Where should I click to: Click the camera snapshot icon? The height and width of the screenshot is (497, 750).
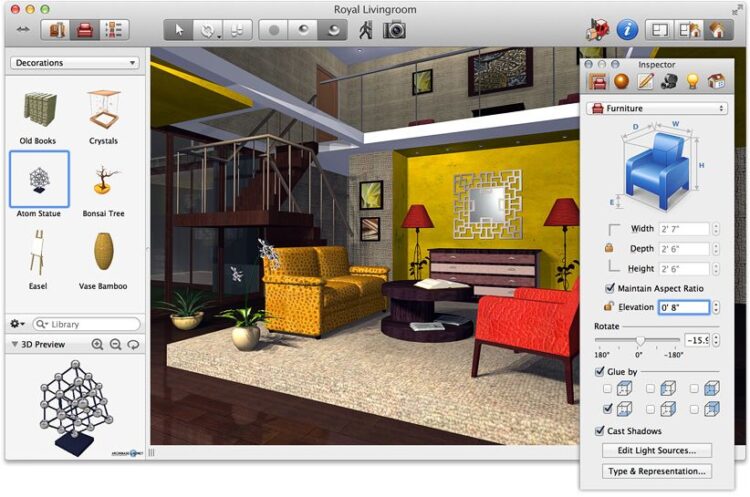[395, 30]
